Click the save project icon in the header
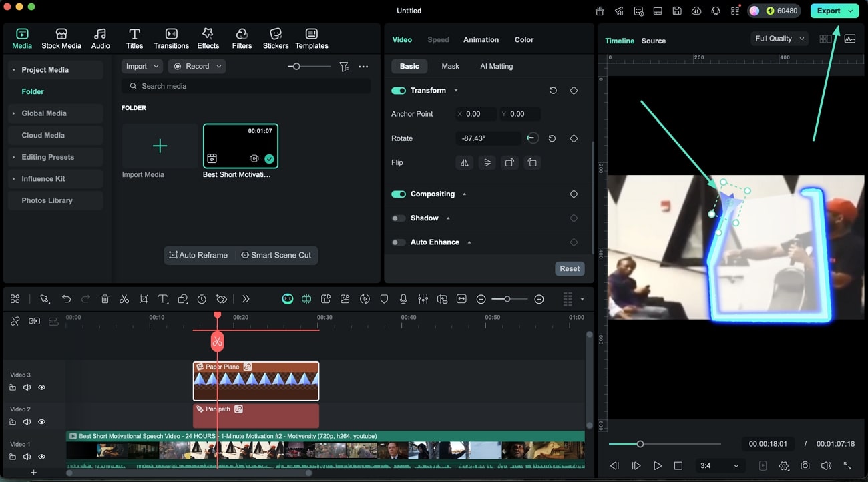 click(676, 11)
